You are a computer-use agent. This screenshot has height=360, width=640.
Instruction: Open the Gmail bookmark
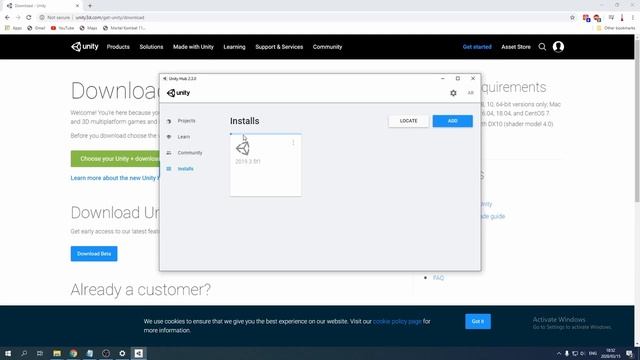(x=36, y=28)
